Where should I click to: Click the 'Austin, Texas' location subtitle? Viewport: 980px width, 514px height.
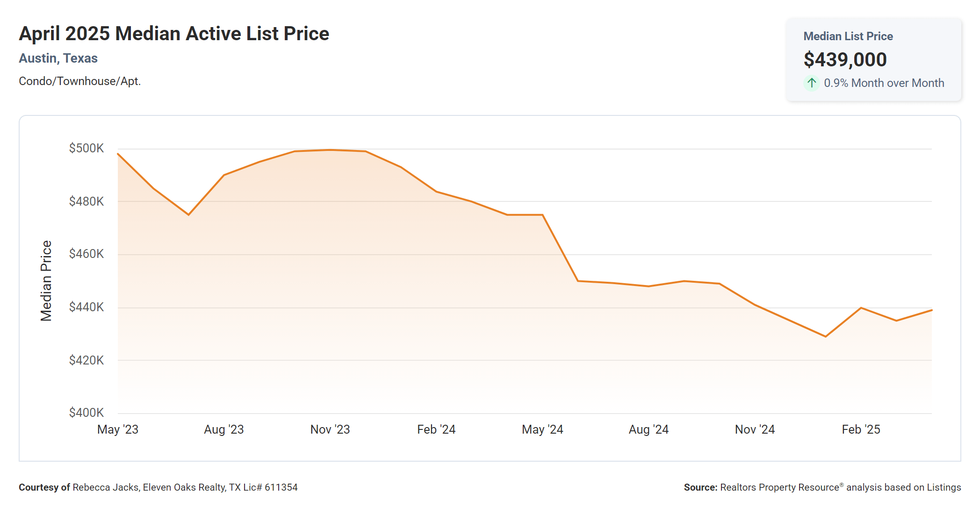tap(58, 58)
